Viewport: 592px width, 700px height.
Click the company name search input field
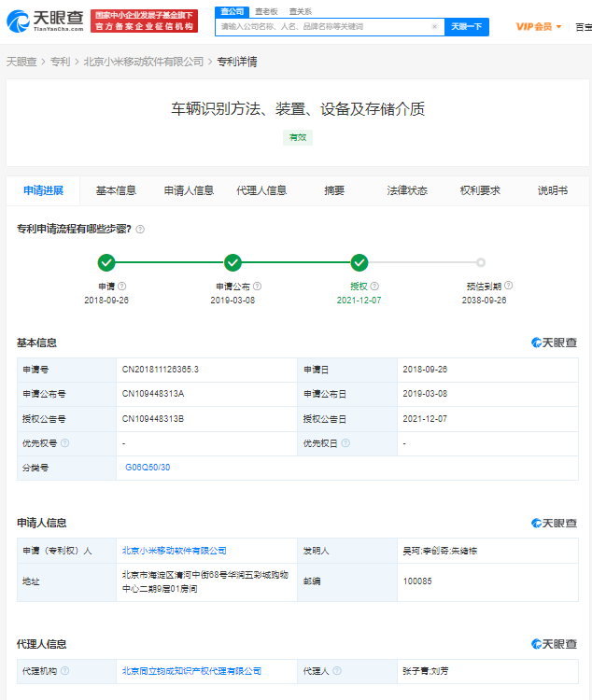(322, 27)
